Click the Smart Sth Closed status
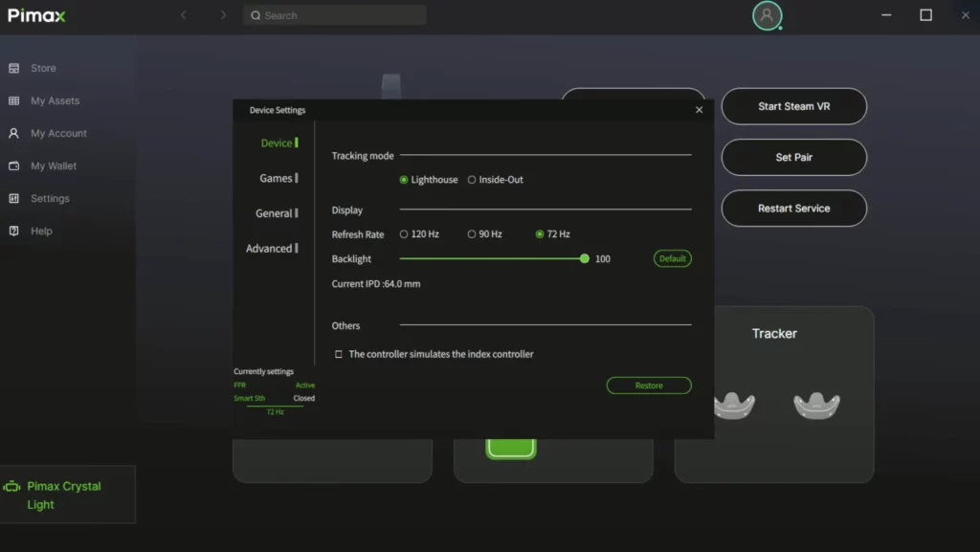 coord(275,398)
